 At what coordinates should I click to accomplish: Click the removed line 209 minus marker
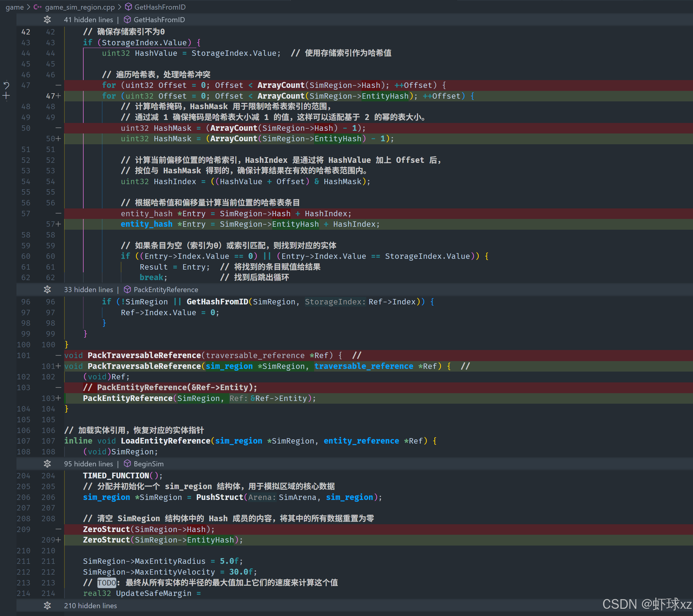tap(58, 529)
